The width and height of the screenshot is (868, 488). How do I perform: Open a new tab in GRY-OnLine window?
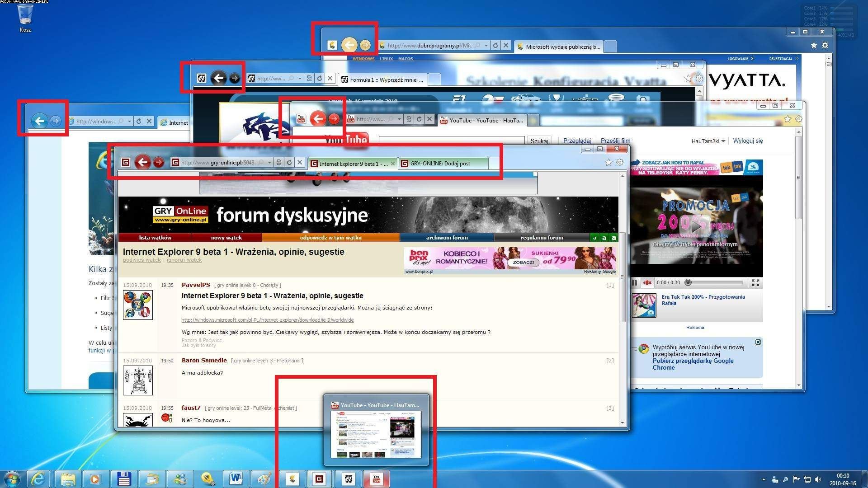pyautogui.click(x=494, y=164)
